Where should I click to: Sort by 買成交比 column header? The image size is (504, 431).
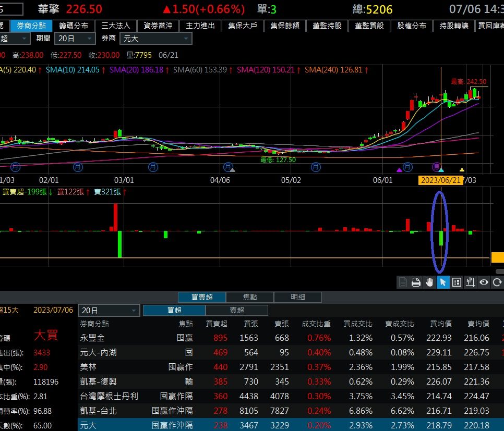coord(358,324)
